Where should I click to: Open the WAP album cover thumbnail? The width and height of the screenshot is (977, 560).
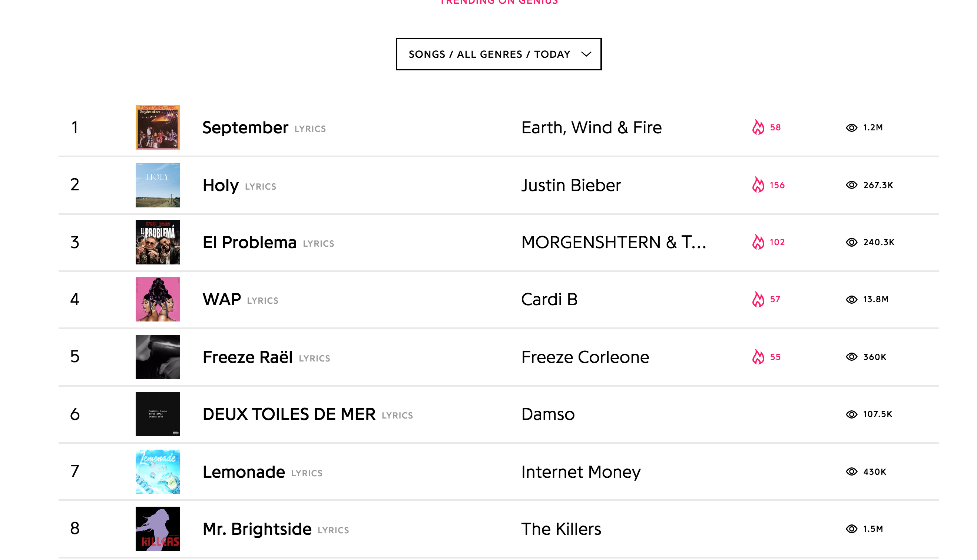pos(158,299)
